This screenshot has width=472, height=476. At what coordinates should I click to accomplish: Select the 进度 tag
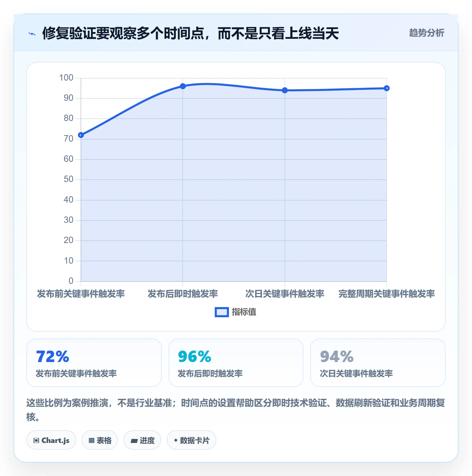[x=142, y=440]
